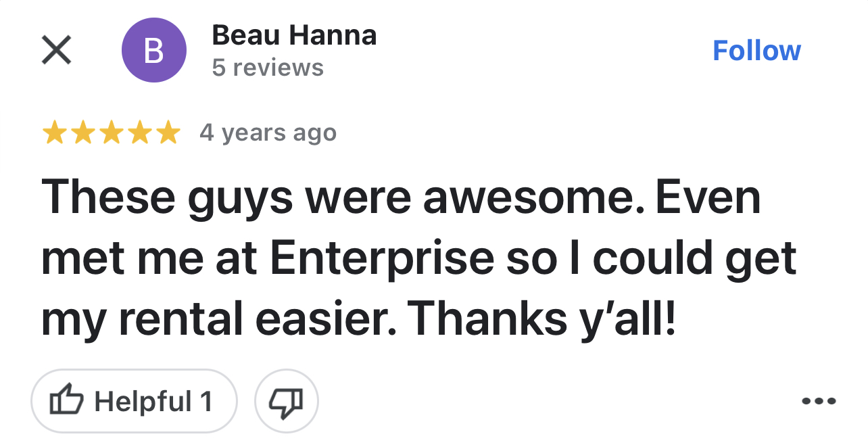Click the second gold star

click(83, 133)
